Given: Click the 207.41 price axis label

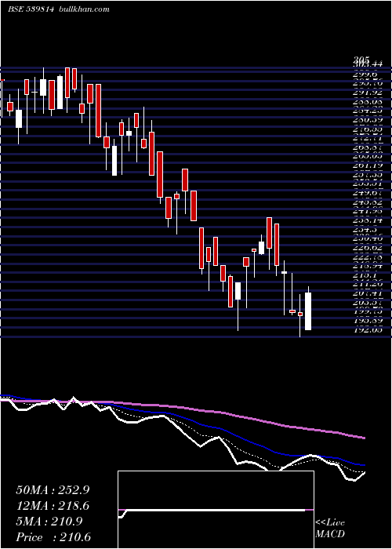Looking at the screenshot, I should click(x=368, y=293).
